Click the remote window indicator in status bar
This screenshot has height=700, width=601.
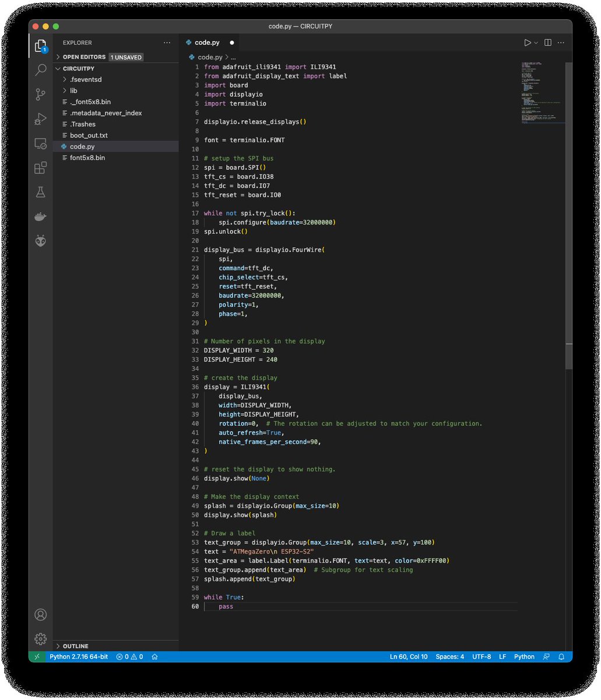point(36,656)
